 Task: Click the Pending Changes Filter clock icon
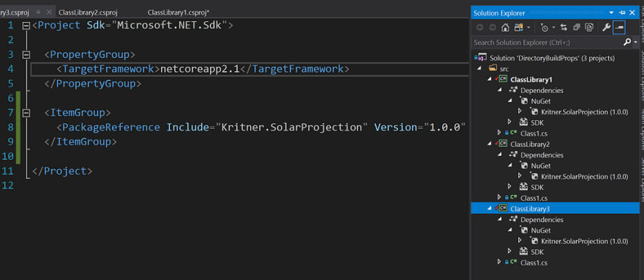[x=544, y=28]
